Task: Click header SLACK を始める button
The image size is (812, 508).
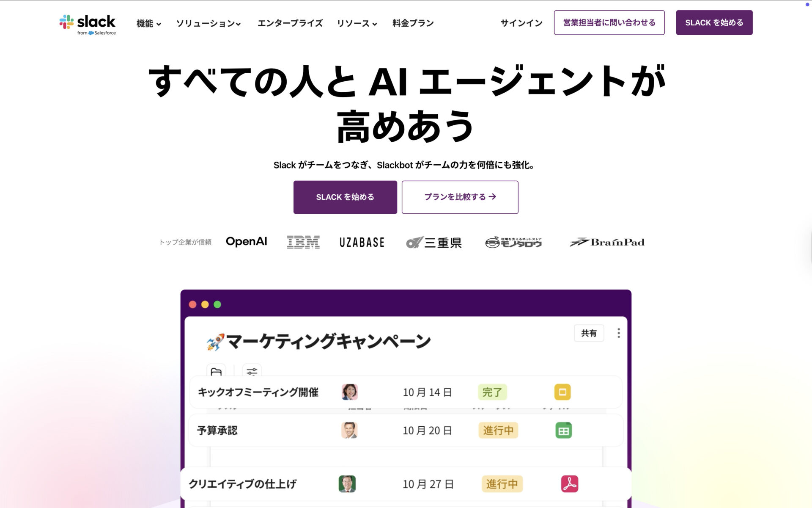Action: [714, 22]
